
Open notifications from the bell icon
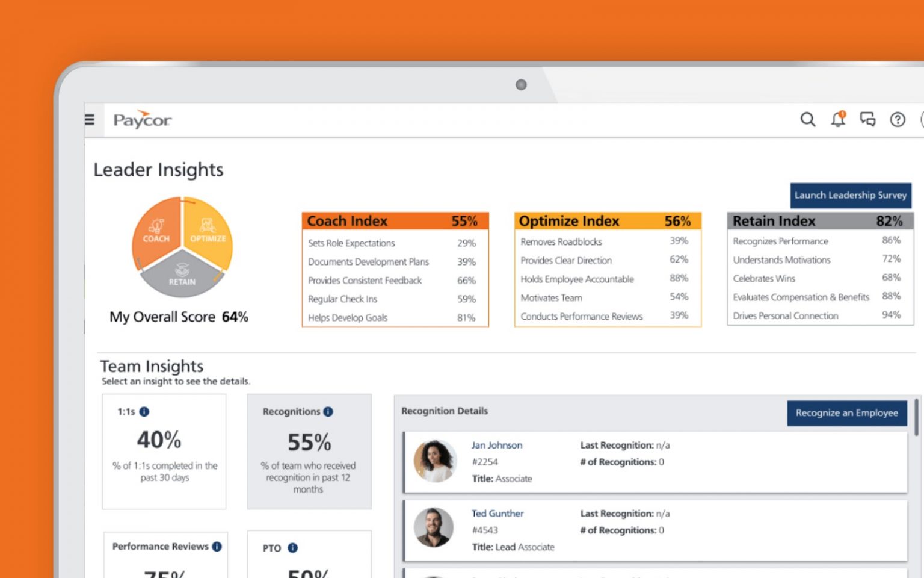[x=837, y=120]
